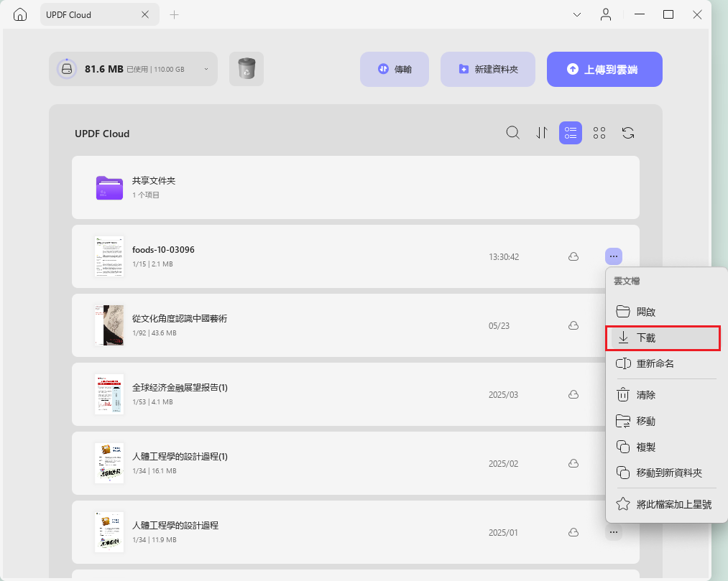Open the user account profile icon
Screen dimensions: 728x581
(x=605, y=15)
